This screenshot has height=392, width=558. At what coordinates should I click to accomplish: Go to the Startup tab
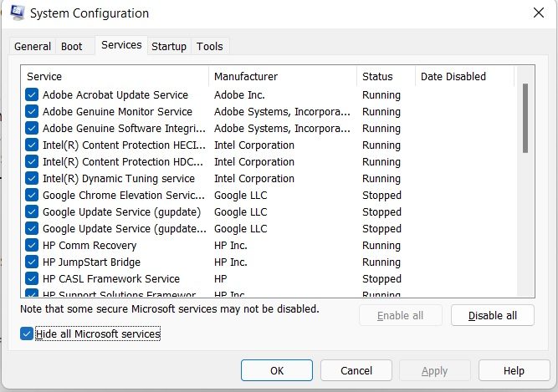169,47
